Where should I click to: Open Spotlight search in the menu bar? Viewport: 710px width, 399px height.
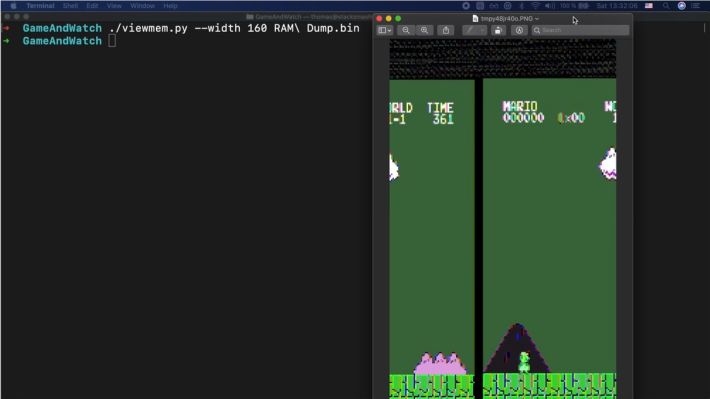666,6
